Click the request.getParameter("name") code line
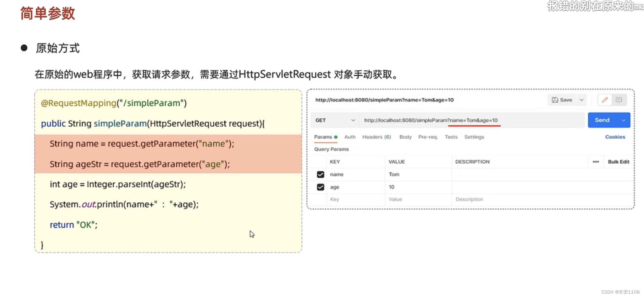644x297 pixels. [x=142, y=144]
